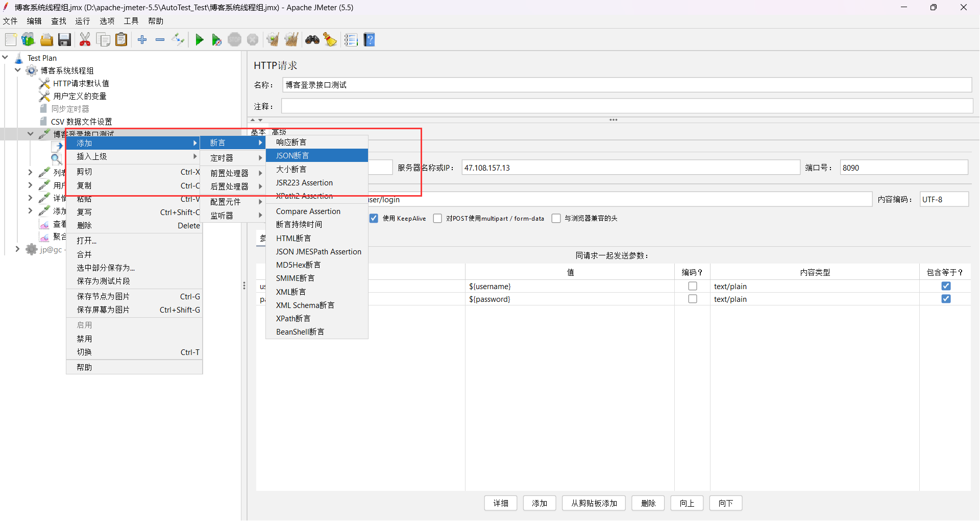980x521 pixels.
Task: Click the 名称 input field
Action: pos(627,85)
